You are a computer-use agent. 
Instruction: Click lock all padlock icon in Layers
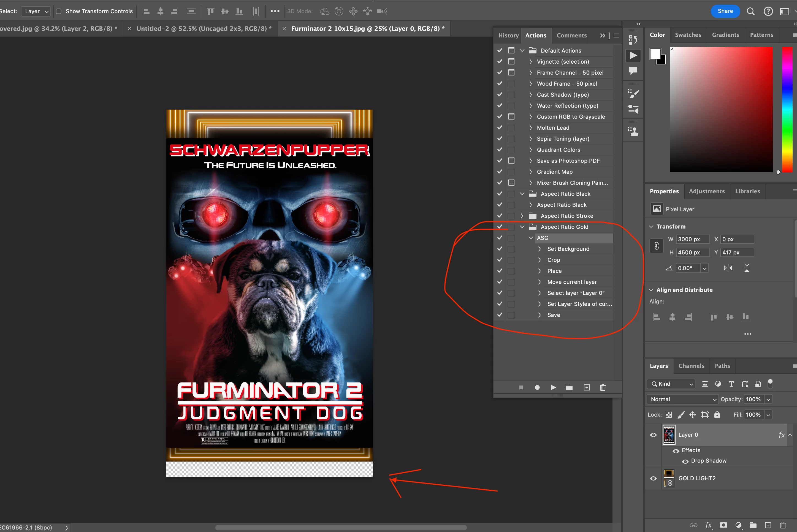[x=717, y=415]
